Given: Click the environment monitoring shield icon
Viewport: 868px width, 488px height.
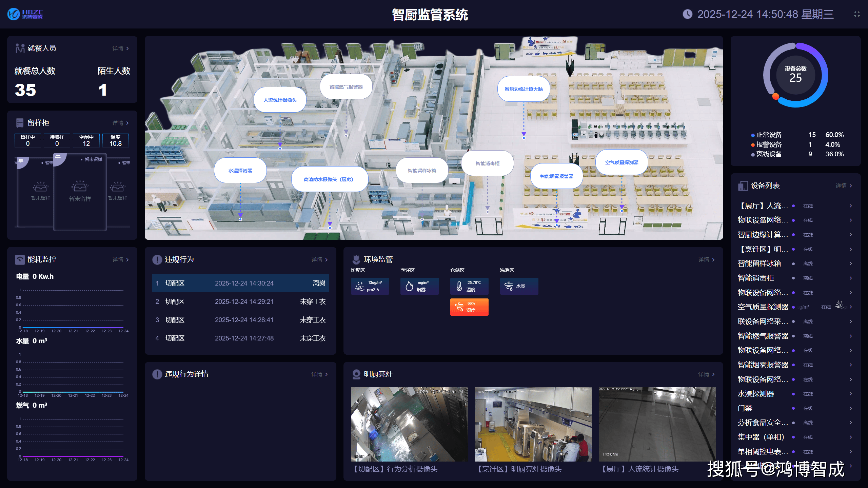Looking at the screenshot, I should (356, 260).
